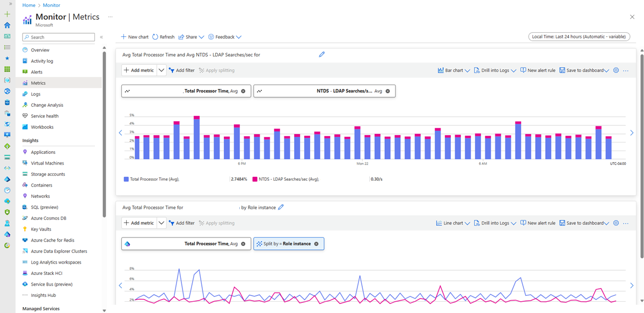Click Add metric in second chart
644x313 pixels.
coord(139,223)
